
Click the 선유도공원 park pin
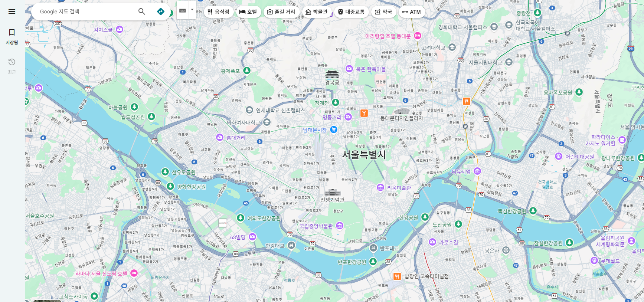(x=165, y=172)
